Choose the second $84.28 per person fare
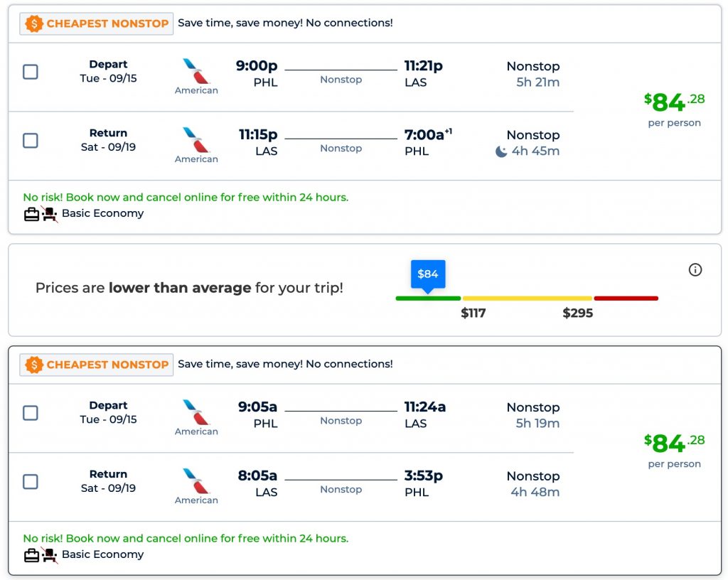Image resolution: width=728 pixels, height=580 pixels. click(674, 445)
